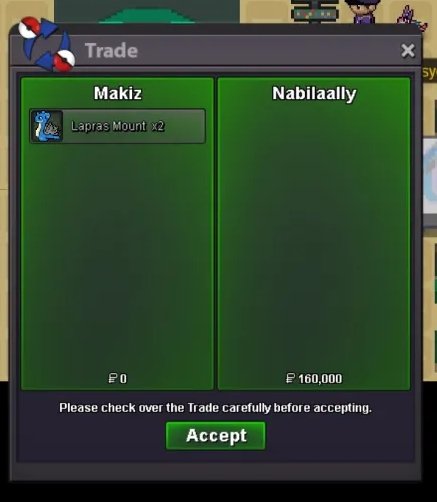Click the Pokedollar symbol beside Makiz's 0
Viewport: 437px width, 502px height.
tap(113, 378)
